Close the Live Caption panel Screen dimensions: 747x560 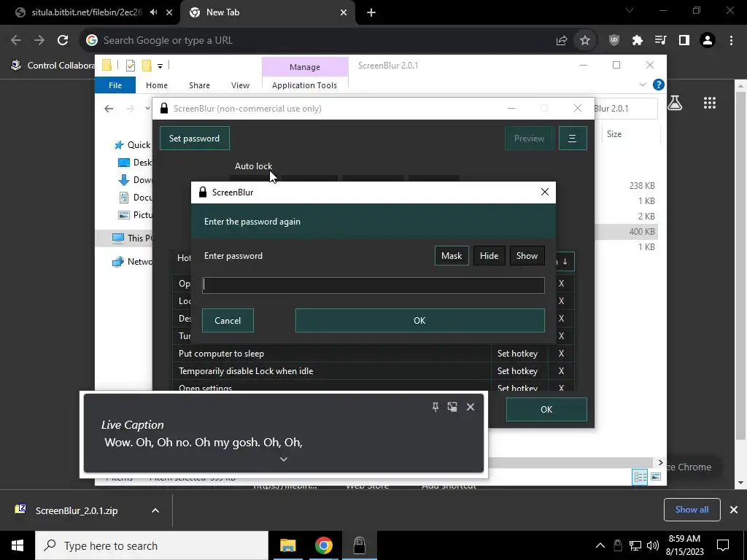tap(471, 407)
